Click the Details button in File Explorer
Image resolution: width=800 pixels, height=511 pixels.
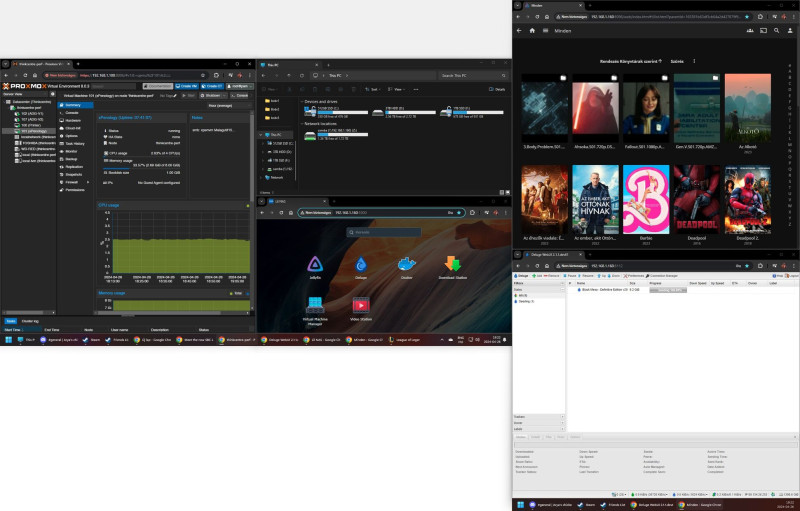(x=497, y=89)
